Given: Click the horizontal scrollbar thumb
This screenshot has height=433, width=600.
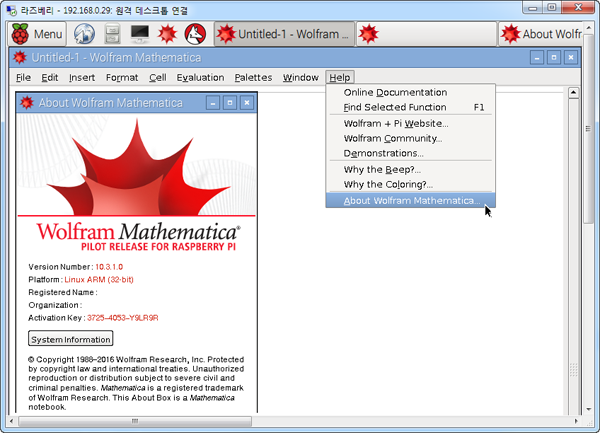Looking at the screenshot, I should pyautogui.click(x=135, y=421).
